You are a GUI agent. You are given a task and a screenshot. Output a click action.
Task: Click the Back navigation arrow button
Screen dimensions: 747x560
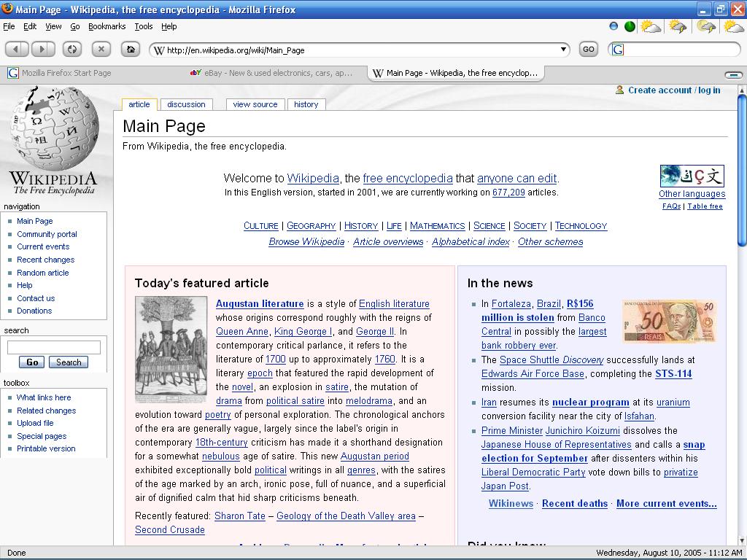pyautogui.click(x=17, y=49)
